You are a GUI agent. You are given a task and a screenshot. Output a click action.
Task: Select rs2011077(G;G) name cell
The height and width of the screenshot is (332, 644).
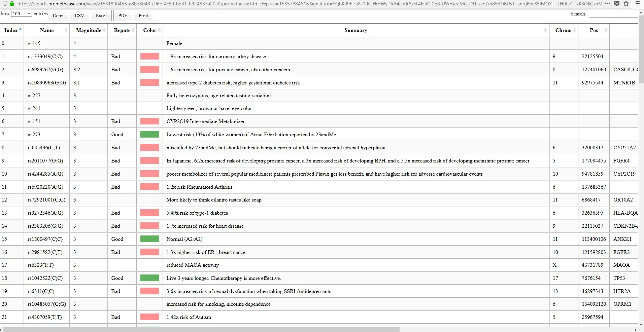tap(47, 161)
